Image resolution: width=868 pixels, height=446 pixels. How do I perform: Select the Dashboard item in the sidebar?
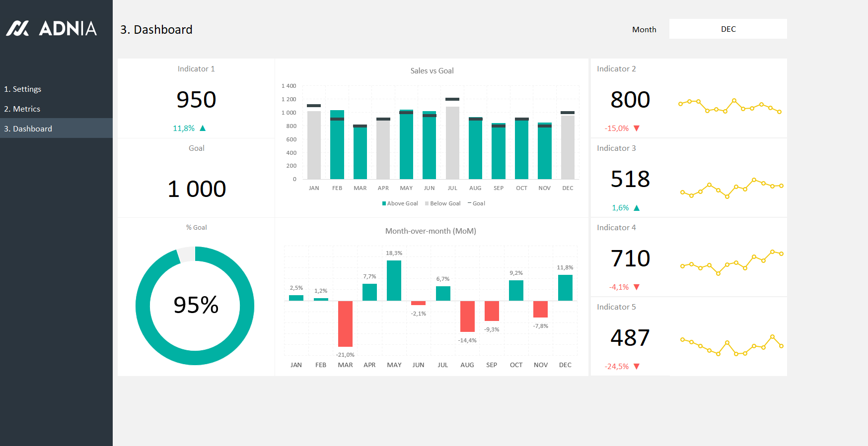click(28, 129)
